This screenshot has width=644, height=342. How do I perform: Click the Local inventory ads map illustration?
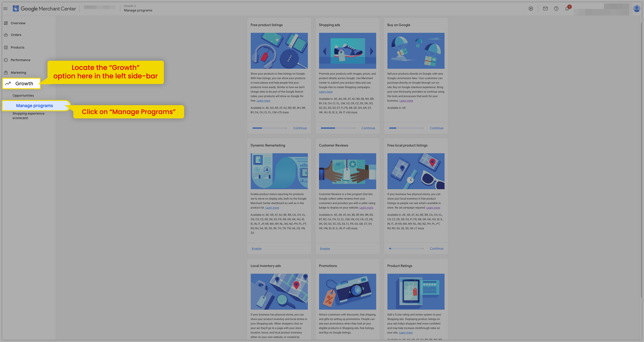(x=279, y=291)
